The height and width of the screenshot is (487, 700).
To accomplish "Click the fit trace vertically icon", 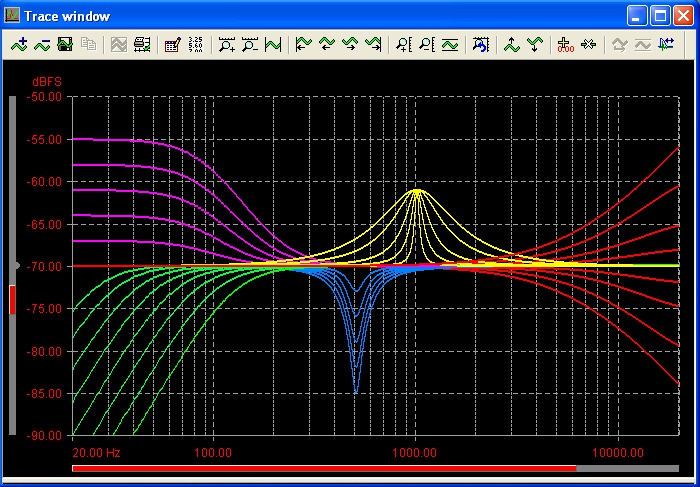I will click(450, 44).
